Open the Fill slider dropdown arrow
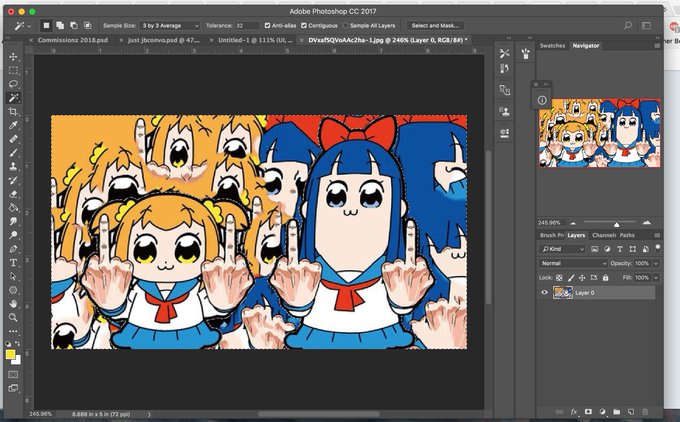Viewport: 680px width, 422px height. pos(656,278)
